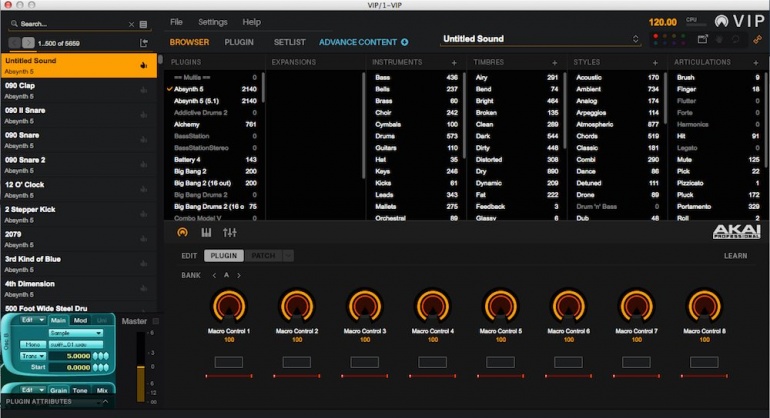Open the list view icon next to search
770x418 pixels.
point(143,24)
